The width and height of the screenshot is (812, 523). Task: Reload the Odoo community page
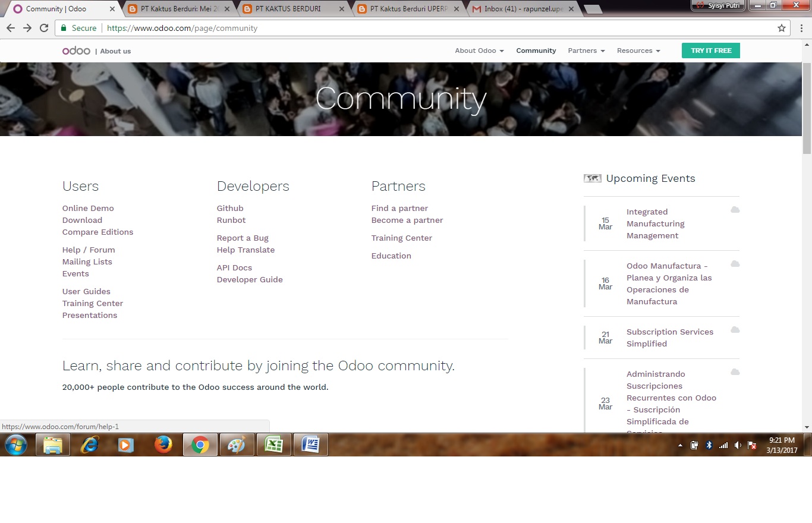pyautogui.click(x=44, y=28)
